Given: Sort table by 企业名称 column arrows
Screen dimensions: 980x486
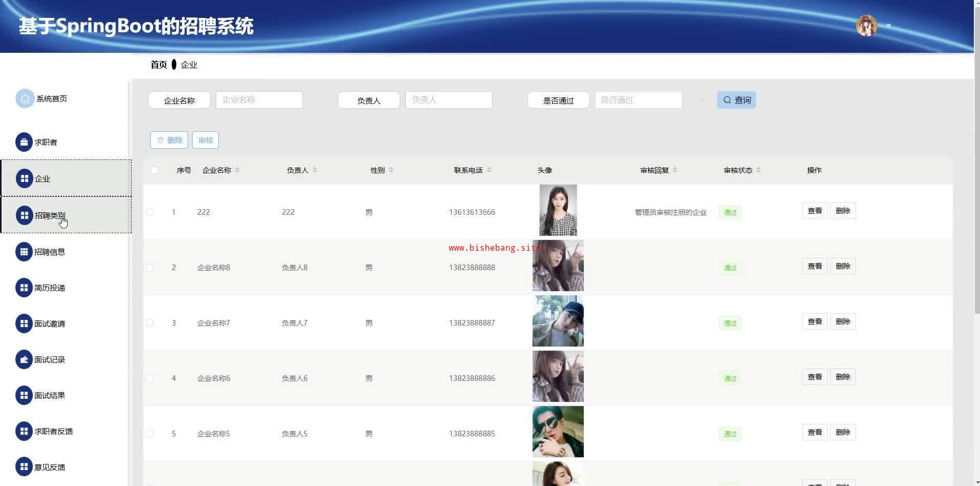Looking at the screenshot, I should point(237,170).
